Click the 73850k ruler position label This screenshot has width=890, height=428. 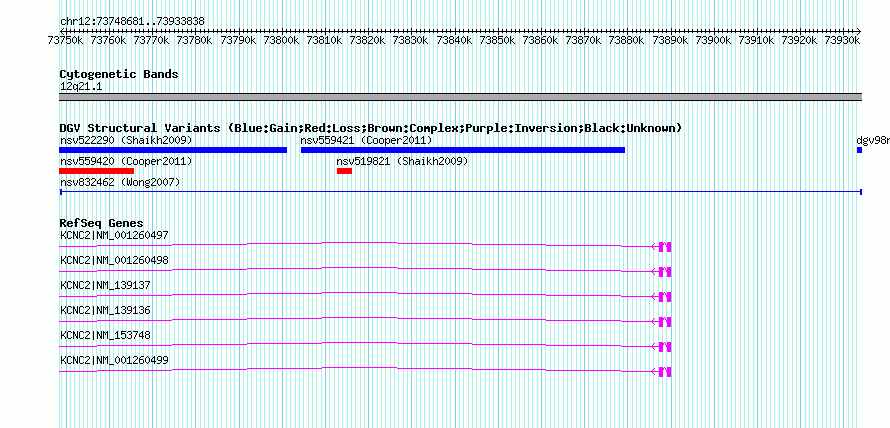click(x=495, y=40)
